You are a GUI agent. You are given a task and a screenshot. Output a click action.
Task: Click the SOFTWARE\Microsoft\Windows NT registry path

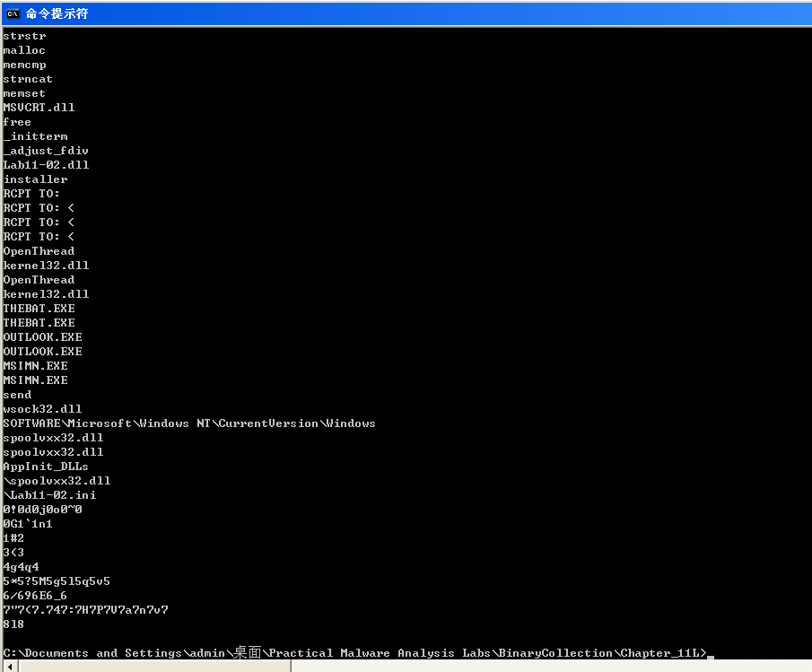click(x=189, y=423)
